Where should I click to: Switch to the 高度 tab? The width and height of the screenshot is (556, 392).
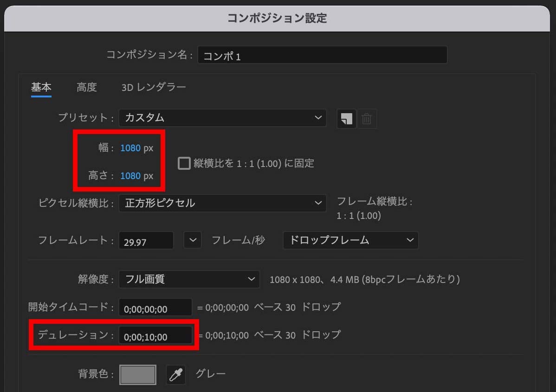(87, 87)
